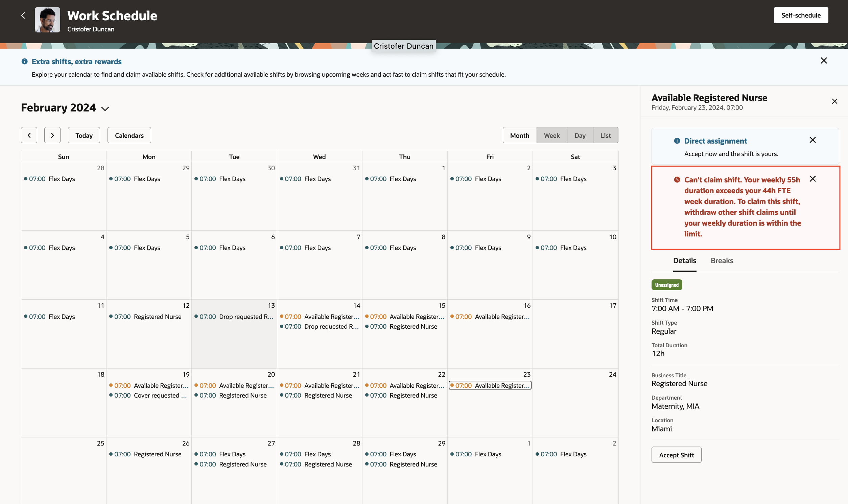Screen dimensions: 848x504
Task: Jump to Today in calendar
Action: (84, 135)
